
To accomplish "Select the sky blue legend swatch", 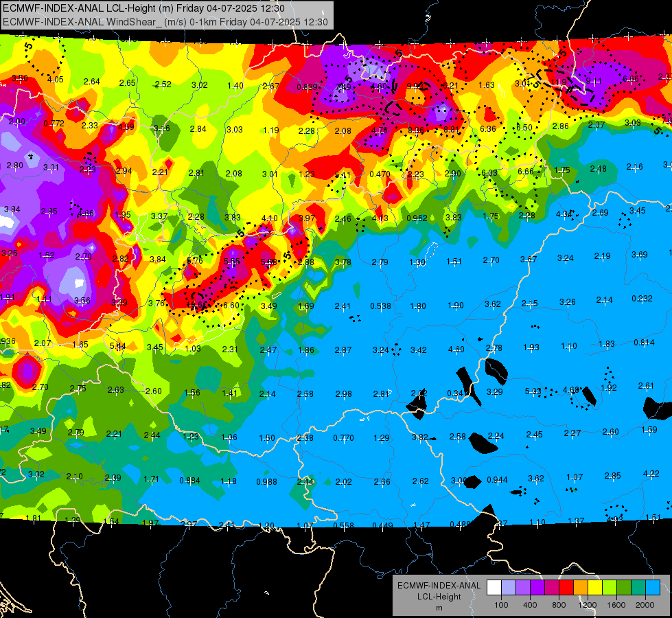I will pyautogui.click(x=653, y=588).
